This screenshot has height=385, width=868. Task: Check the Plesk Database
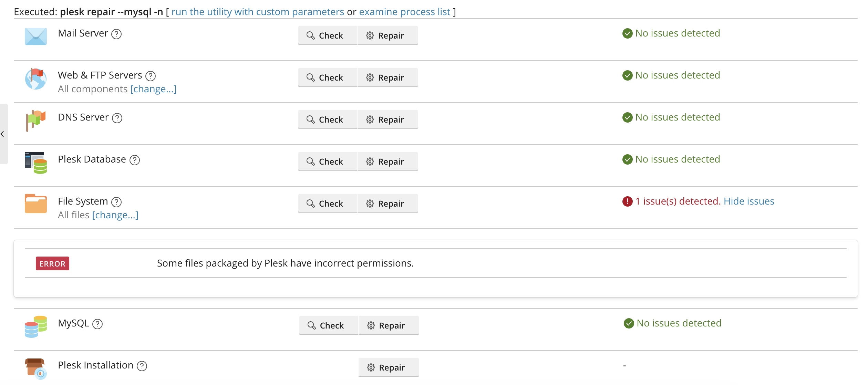point(328,162)
